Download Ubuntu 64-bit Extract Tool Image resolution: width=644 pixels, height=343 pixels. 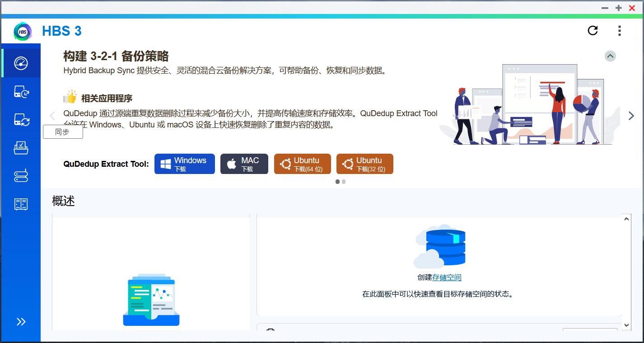pos(302,164)
